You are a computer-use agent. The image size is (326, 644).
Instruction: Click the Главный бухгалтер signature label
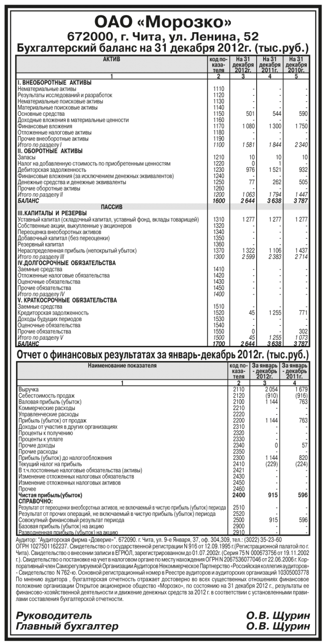point(67,626)
